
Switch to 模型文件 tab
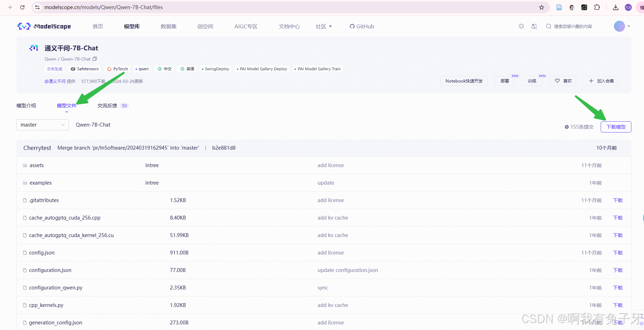click(67, 106)
